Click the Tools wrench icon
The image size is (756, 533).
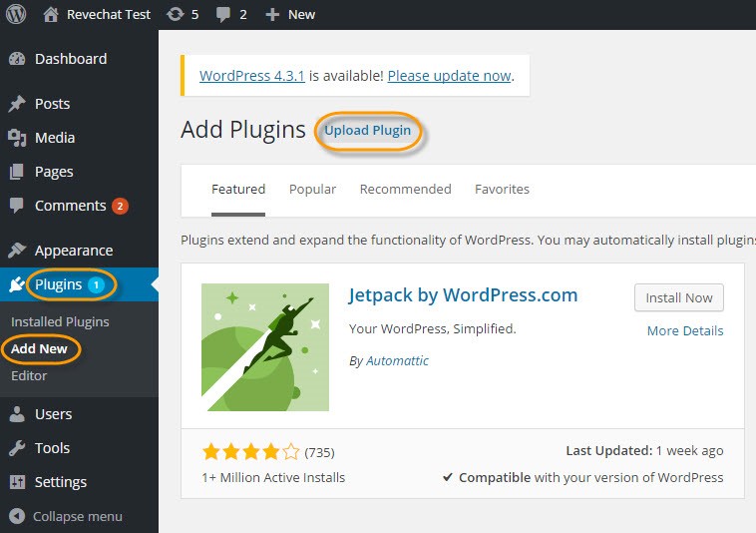(17, 448)
